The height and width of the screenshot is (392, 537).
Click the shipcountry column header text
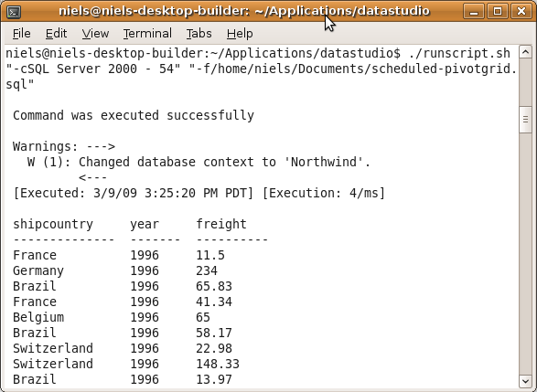53,225
